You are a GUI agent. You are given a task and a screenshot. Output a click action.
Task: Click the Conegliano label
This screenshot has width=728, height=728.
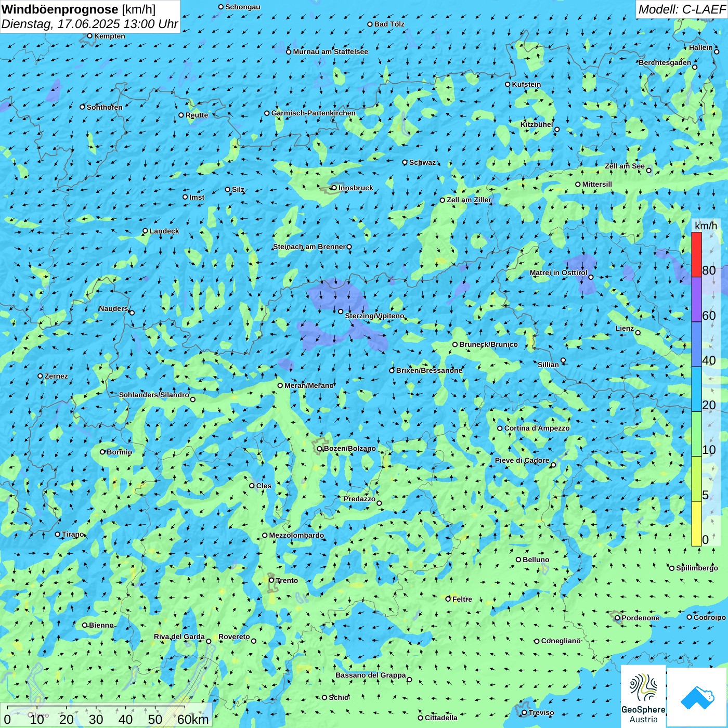pos(561,641)
